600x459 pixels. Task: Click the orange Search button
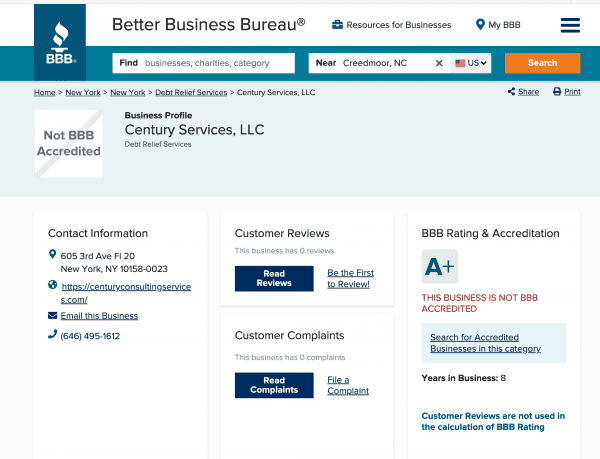coord(542,63)
